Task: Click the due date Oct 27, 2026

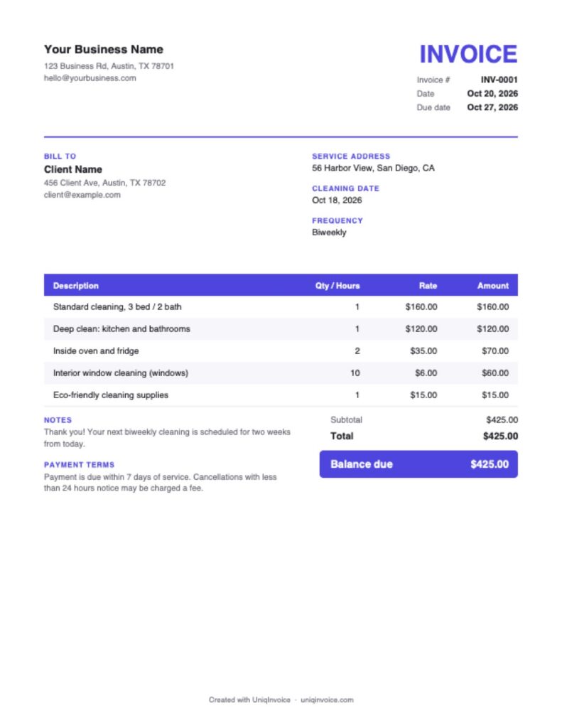Action: [492, 107]
